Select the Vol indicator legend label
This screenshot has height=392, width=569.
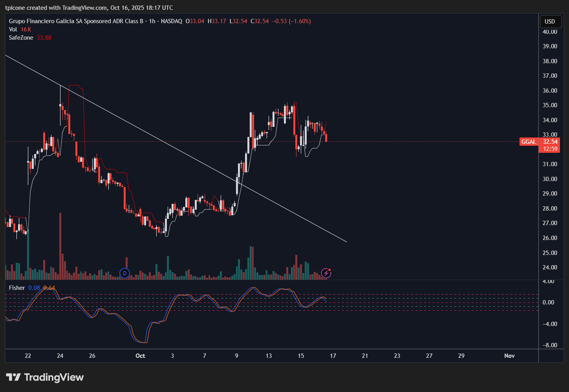13,29
